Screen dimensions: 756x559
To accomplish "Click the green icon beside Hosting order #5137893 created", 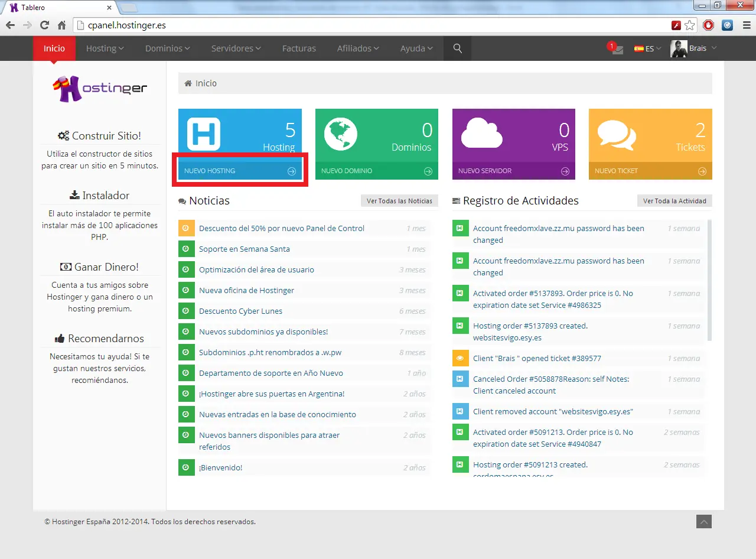I will click(x=460, y=326).
